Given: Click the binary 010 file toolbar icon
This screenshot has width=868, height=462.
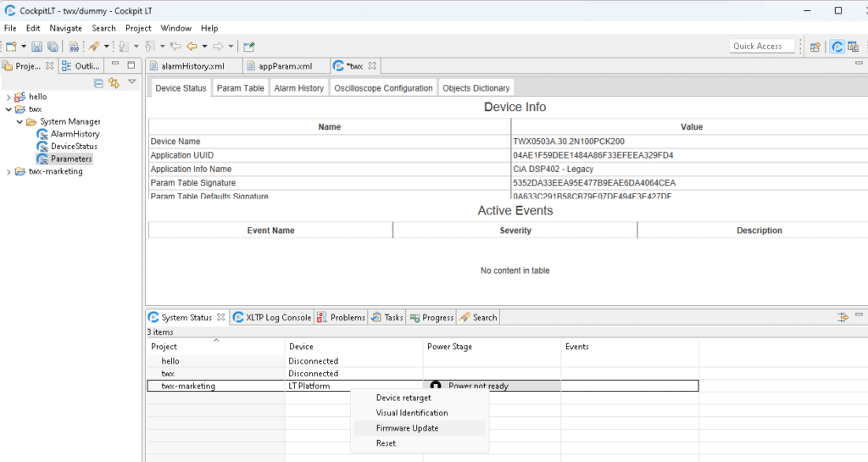Looking at the screenshot, I should [75, 47].
